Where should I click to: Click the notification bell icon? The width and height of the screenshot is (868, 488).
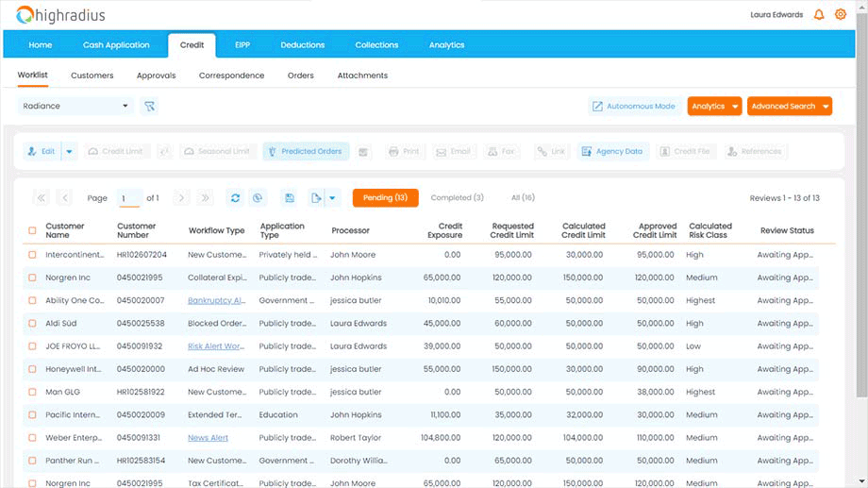pyautogui.click(x=818, y=14)
